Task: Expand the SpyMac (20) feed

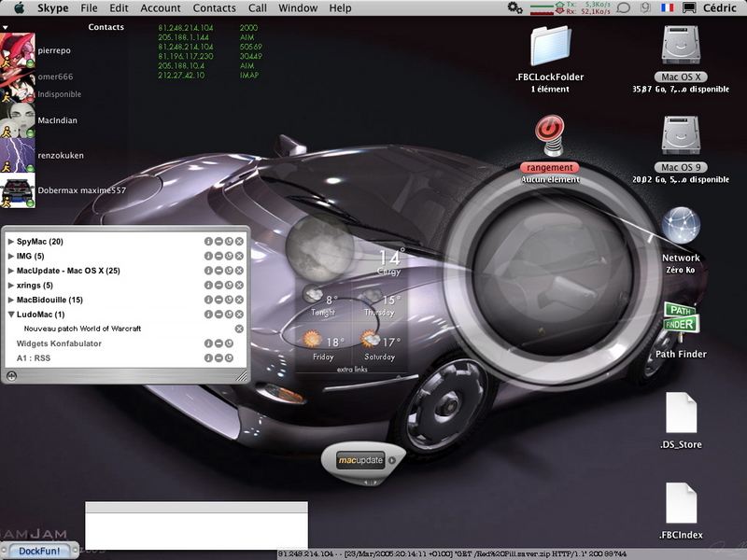Action: 10,242
